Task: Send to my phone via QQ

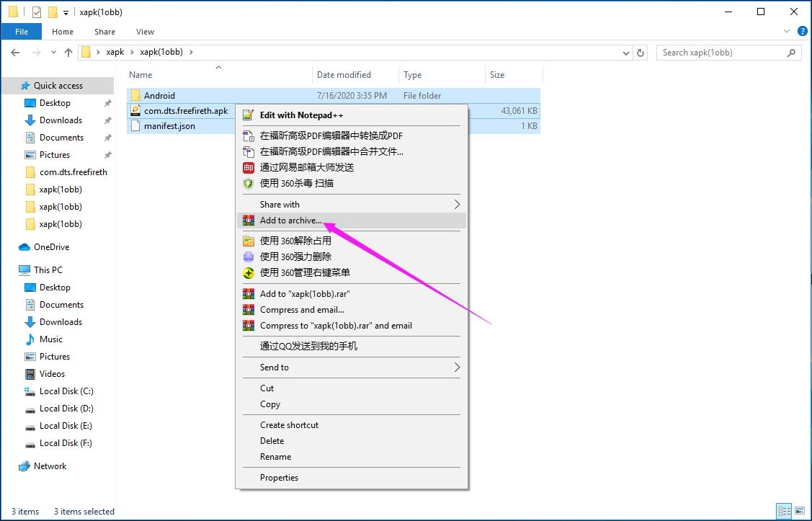Action: click(303, 347)
